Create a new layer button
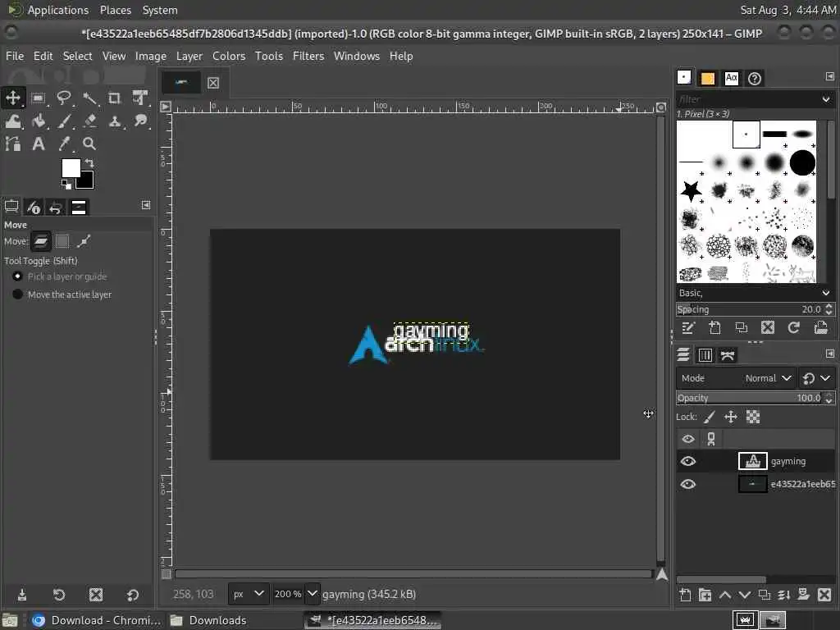 (685, 595)
